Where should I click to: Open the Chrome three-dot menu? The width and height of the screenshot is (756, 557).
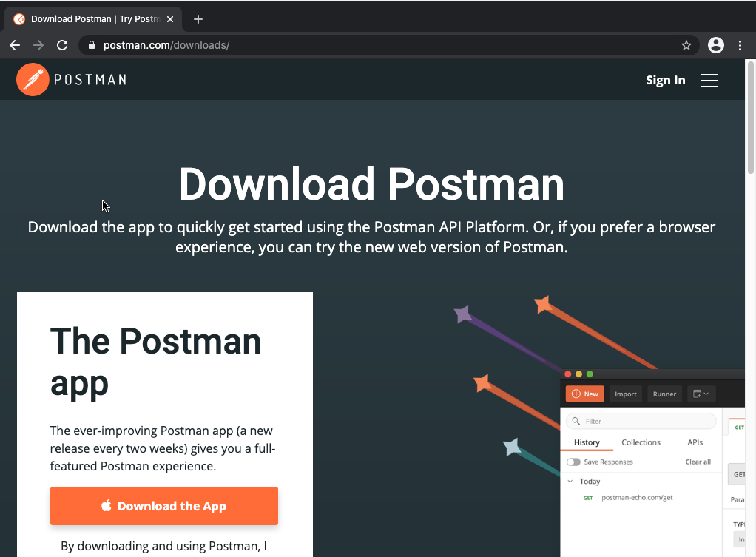pyautogui.click(x=740, y=45)
